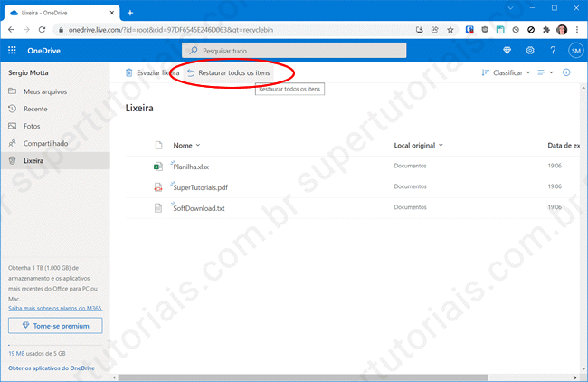The width and height of the screenshot is (588, 382).
Task: Sort by the Nome column header
Action: 185,145
